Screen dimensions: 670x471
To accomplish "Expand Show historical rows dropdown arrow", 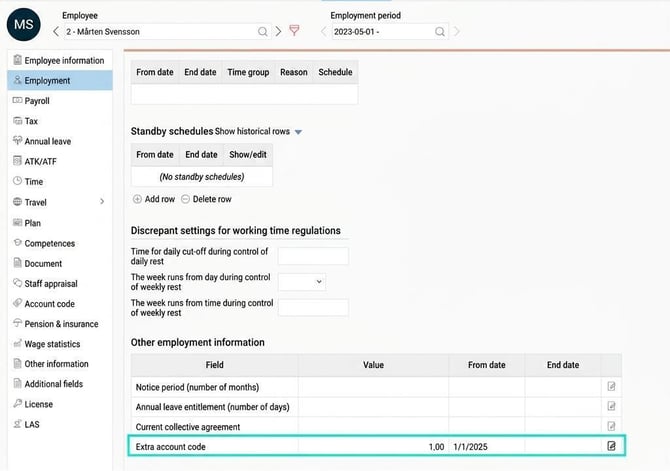I will click(298, 132).
